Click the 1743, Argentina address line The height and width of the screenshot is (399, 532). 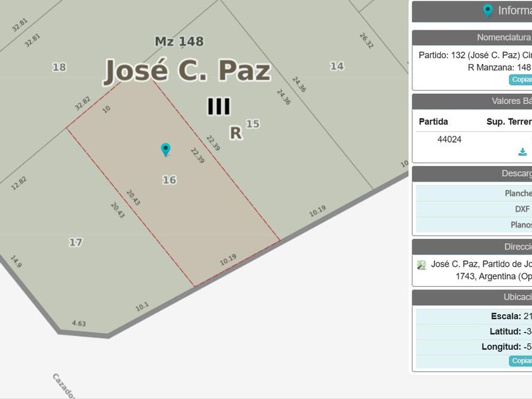point(493,277)
